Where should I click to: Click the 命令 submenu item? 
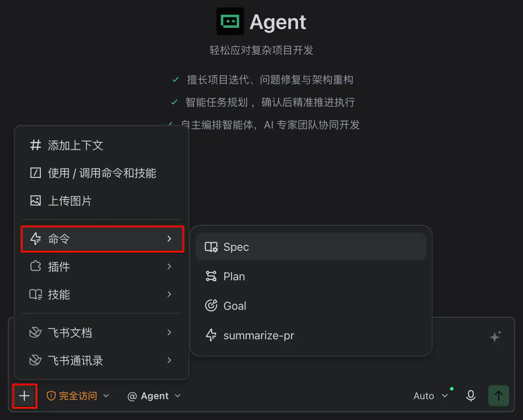[x=103, y=239]
